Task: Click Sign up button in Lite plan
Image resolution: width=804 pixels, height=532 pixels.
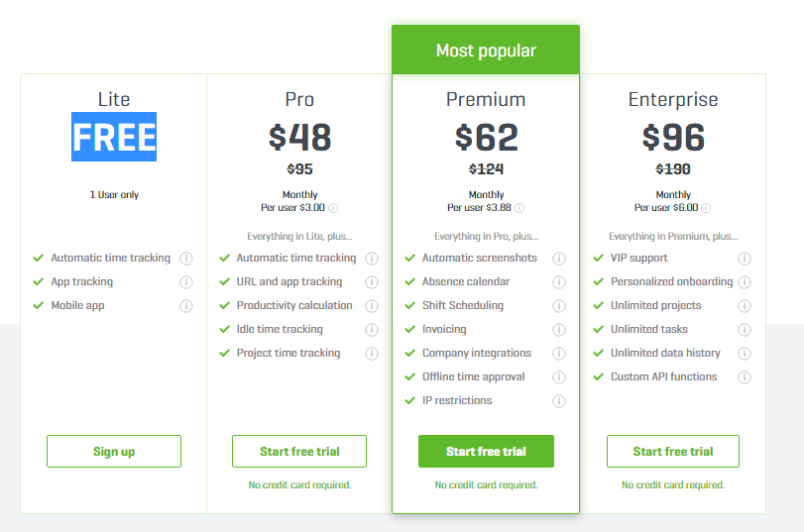Action: click(x=114, y=451)
